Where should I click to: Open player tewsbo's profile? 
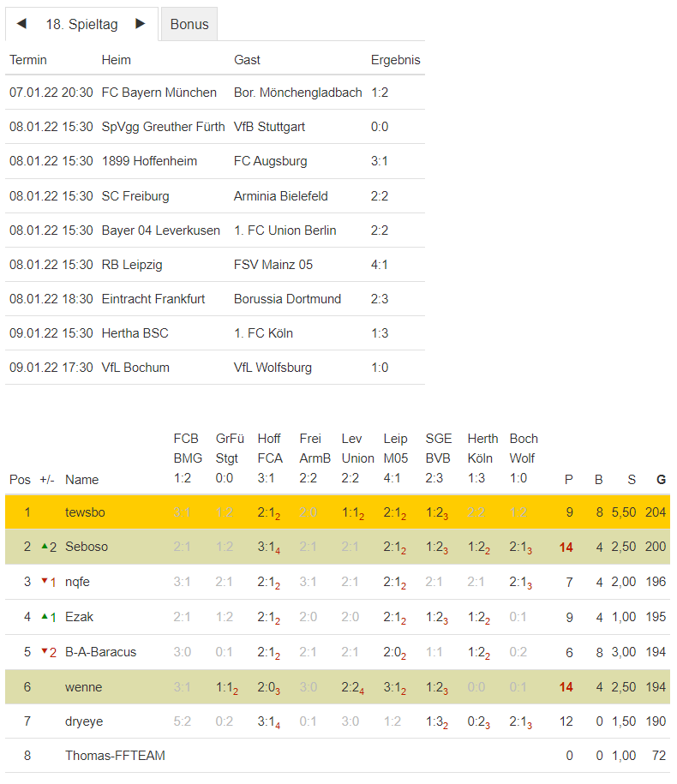tap(85, 512)
